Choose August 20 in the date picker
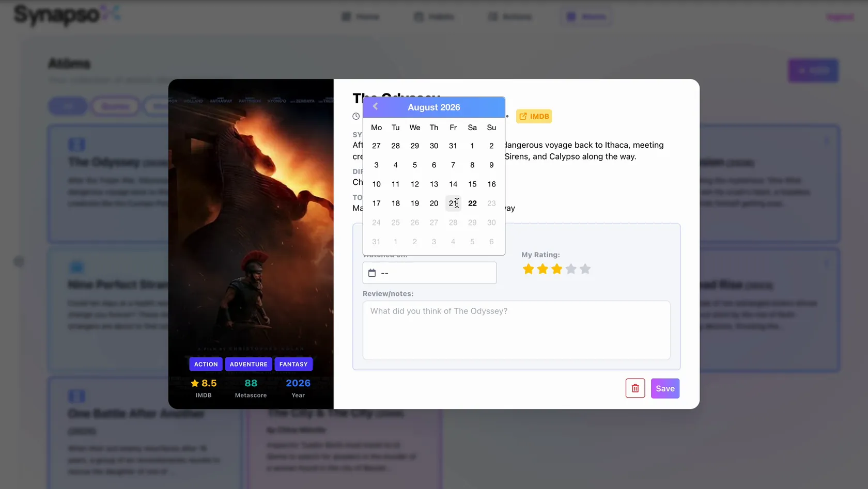This screenshot has width=868, height=489. pos(434,203)
